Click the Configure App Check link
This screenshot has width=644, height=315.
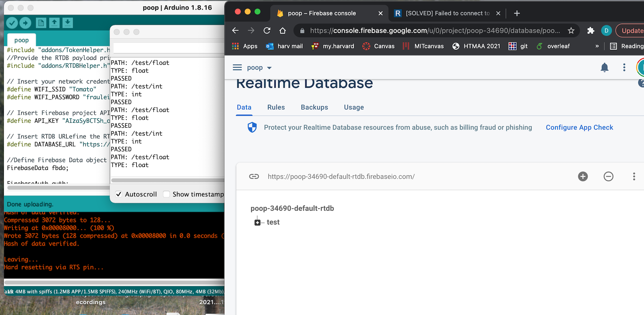[579, 127]
